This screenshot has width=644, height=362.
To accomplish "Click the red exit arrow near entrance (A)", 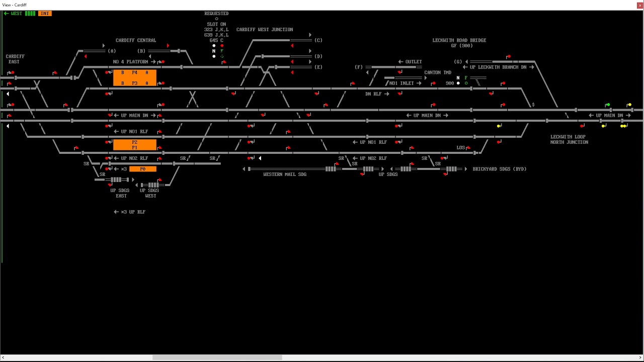I will [86, 56].
